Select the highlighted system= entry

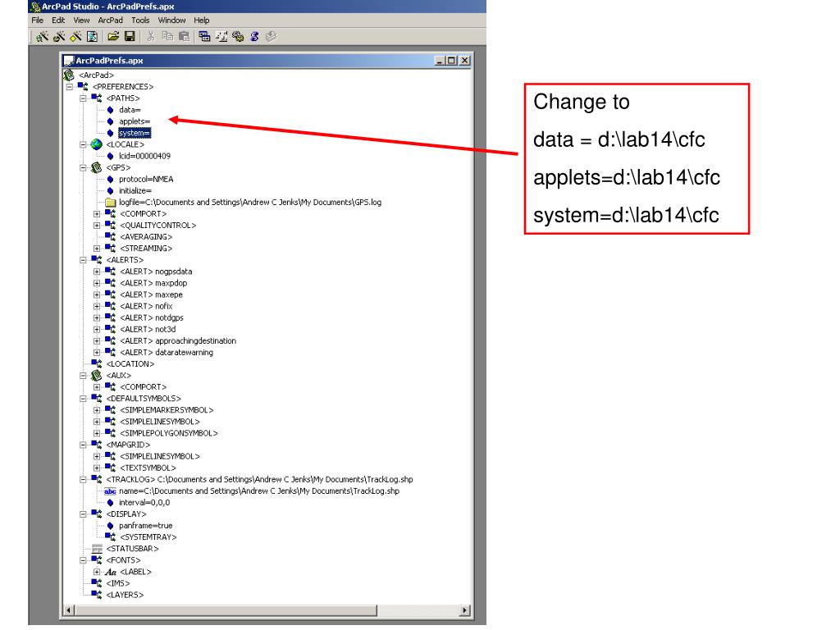click(135, 133)
